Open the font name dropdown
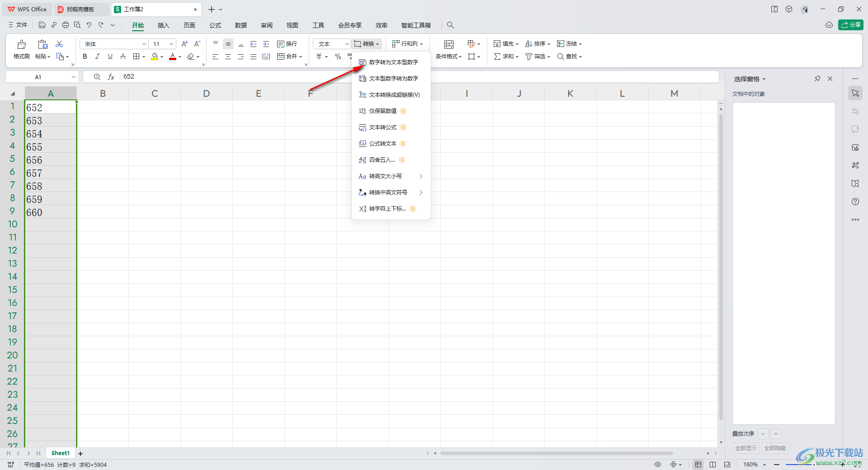 coord(144,44)
